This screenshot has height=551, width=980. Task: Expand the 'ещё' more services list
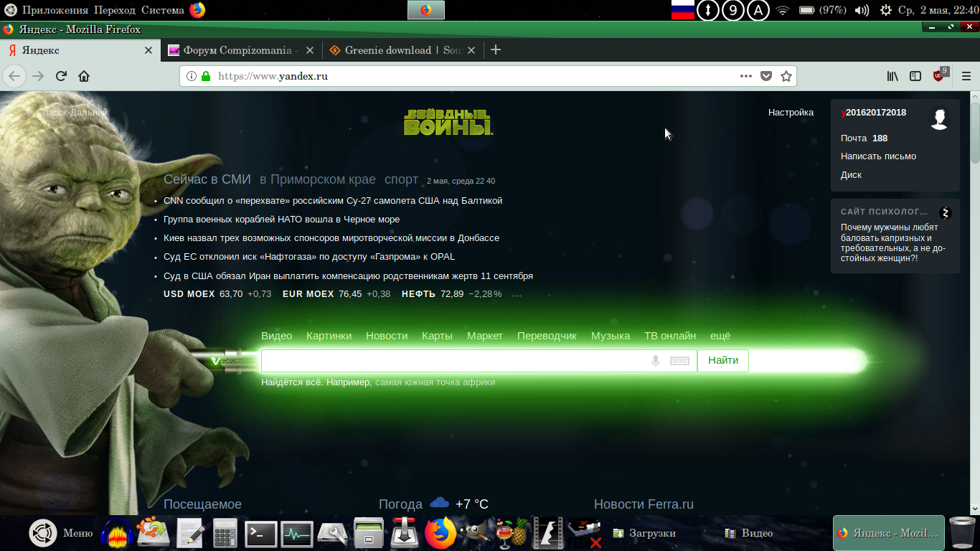pyautogui.click(x=720, y=336)
